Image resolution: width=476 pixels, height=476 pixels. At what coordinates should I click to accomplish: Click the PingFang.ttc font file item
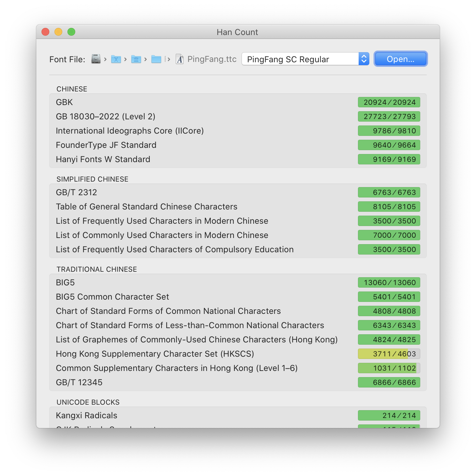click(x=206, y=59)
